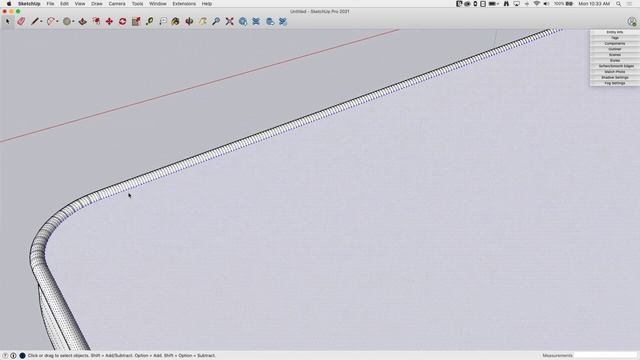The height and width of the screenshot is (360, 640).
Task: Select the Arc tool
Action: (51, 21)
